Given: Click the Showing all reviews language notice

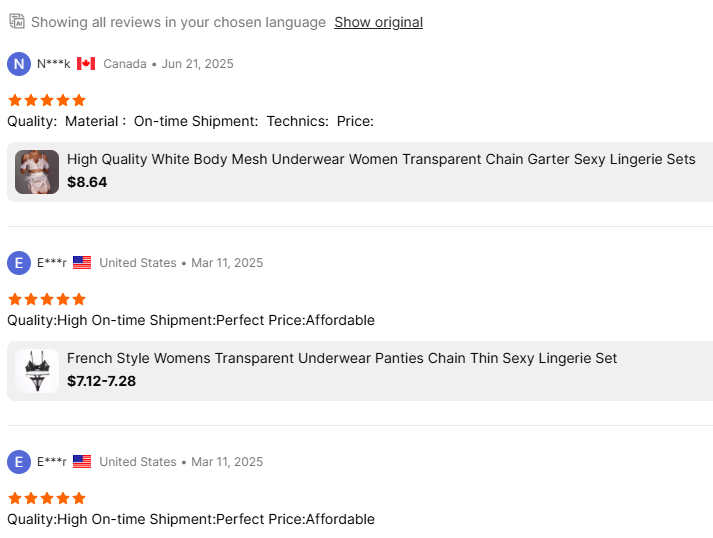Looking at the screenshot, I should pyautogui.click(x=178, y=22).
